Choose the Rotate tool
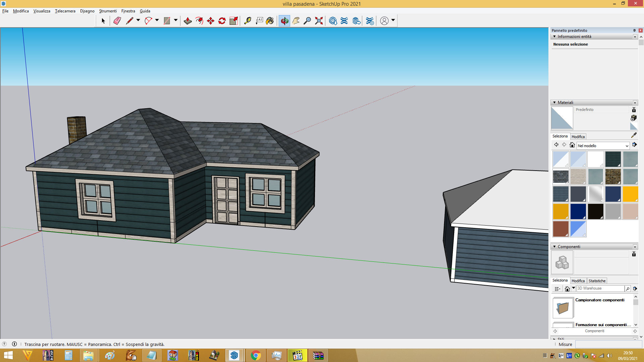The height and width of the screenshot is (362, 644). tap(222, 21)
